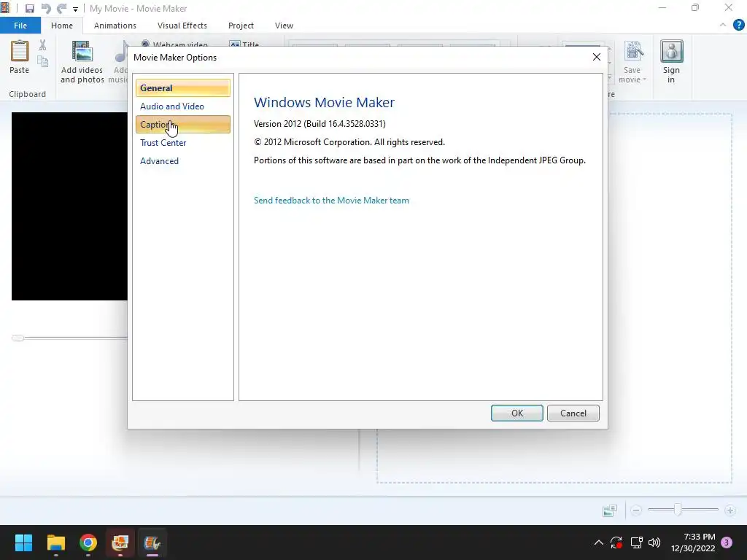
Task: Open the clock and date flyout
Action: tap(693, 542)
